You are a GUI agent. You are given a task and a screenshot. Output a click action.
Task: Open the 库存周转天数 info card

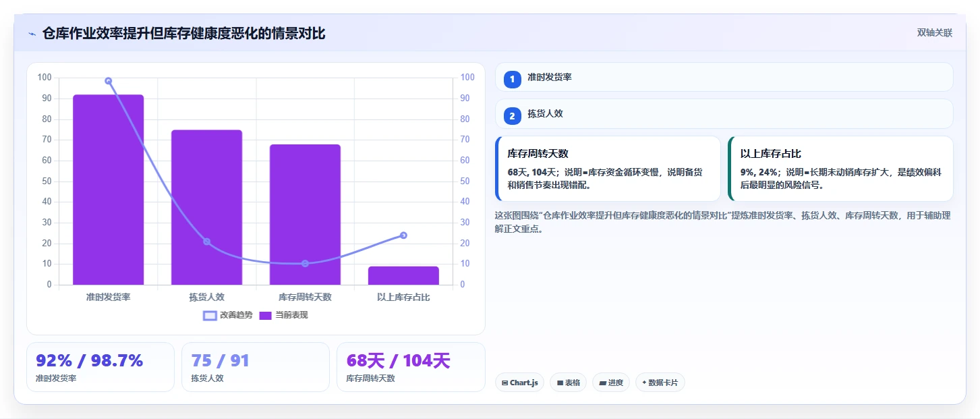click(608, 169)
